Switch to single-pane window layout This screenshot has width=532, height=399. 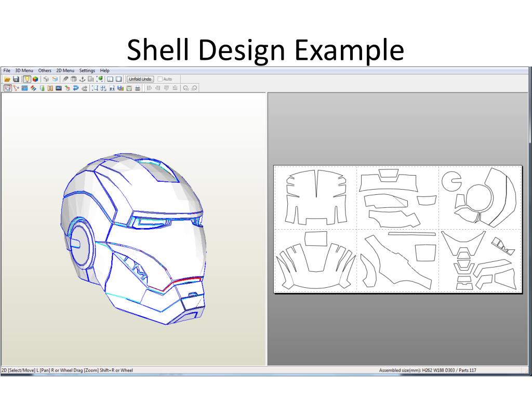click(119, 79)
